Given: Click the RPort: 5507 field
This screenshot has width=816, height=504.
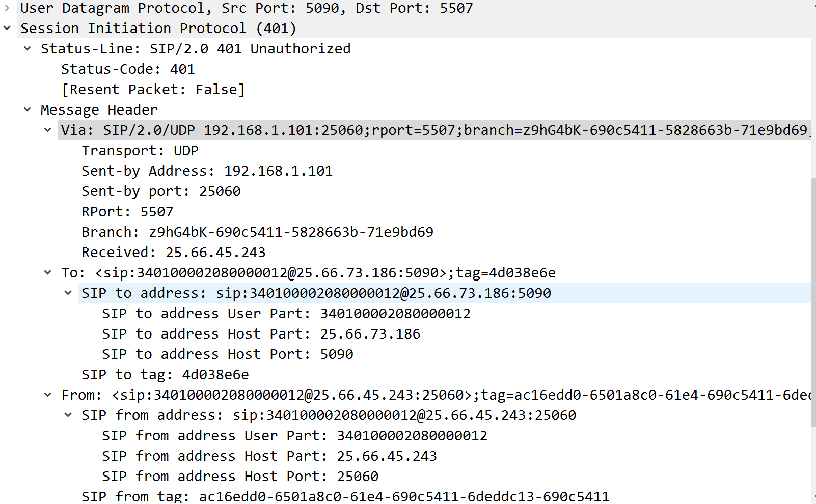Looking at the screenshot, I should [x=127, y=212].
